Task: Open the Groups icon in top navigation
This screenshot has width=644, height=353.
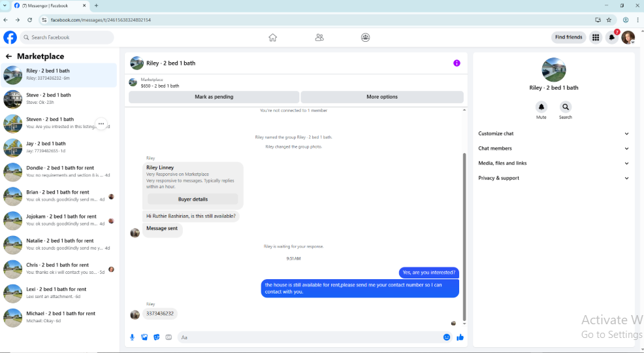Action: (x=365, y=37)
